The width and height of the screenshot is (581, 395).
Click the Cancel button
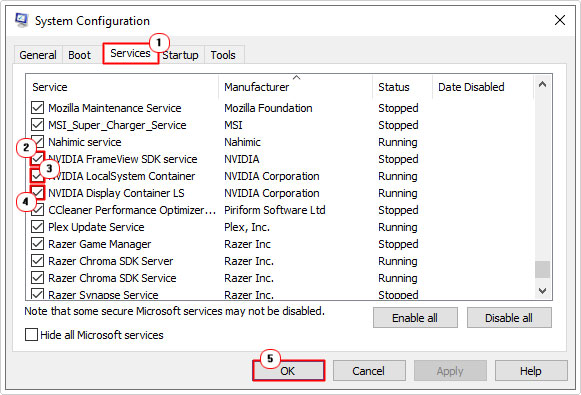pos(369,371)
